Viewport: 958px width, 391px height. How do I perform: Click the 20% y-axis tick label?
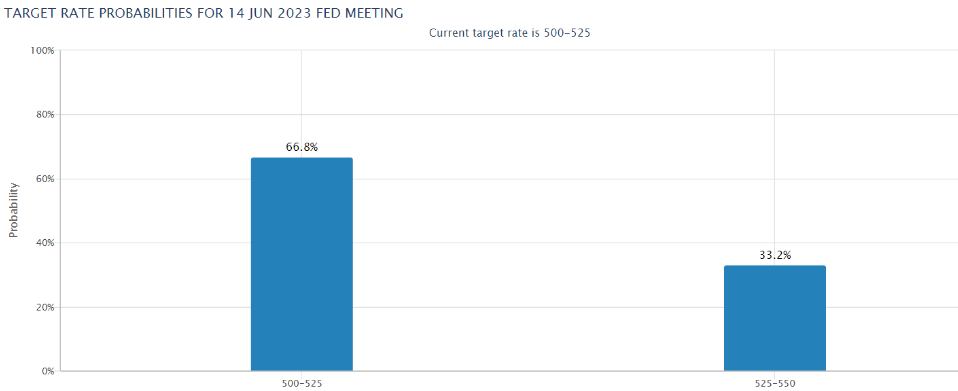tap(44, 307)
